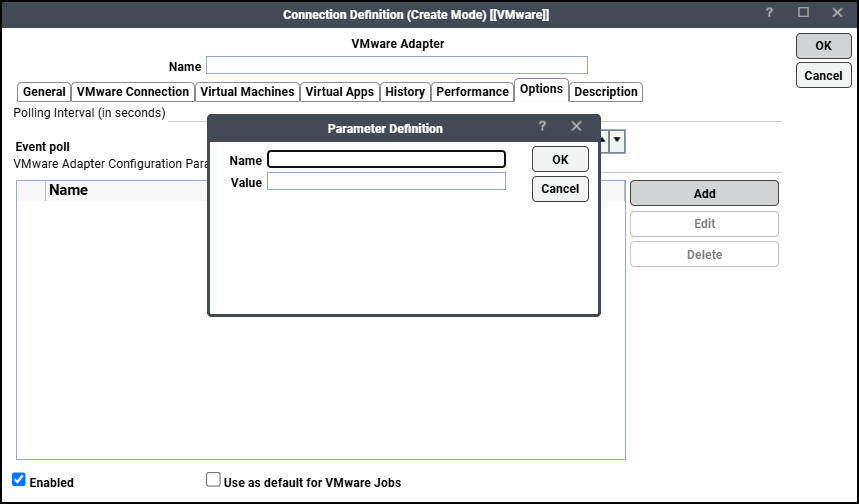Viewport: 859px width, 504px height.
Task: Cancel the Parameter Definition dialog
Action: pyautogui.click(x=560, y=189)
